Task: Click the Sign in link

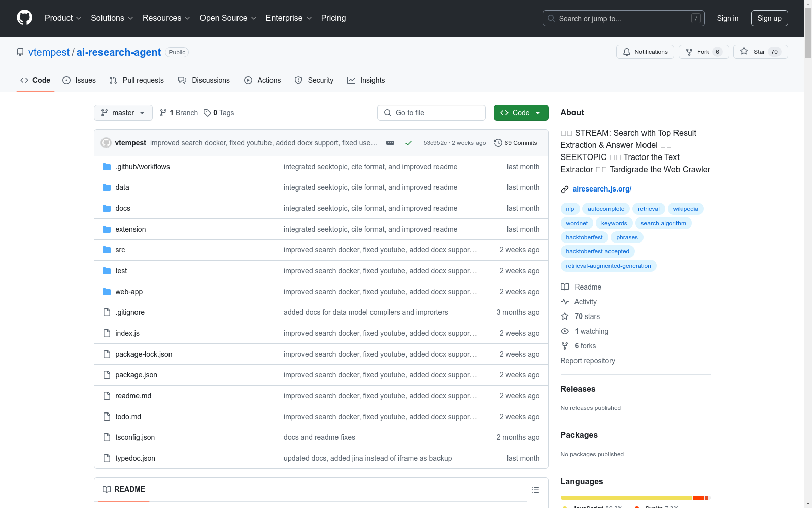Action: click(x=728, y=18)
